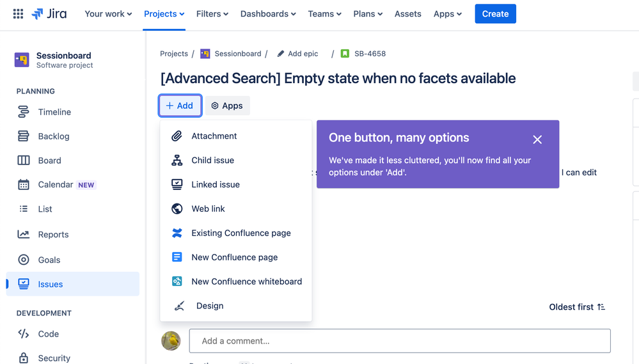Select Attachment from the Add menu
Viewport: 639px width, 364px height.
click(x=235, y=136)
